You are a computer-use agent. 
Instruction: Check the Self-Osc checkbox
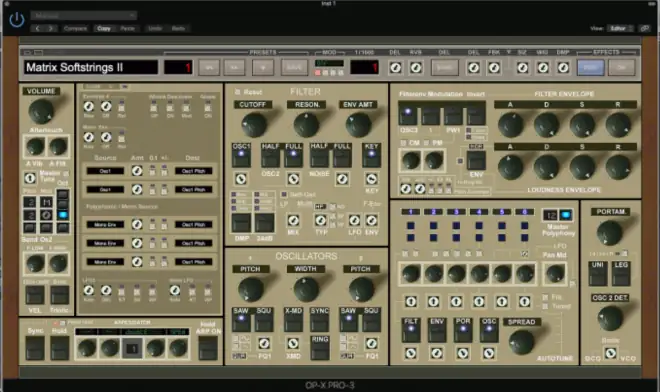click(284, 195)
